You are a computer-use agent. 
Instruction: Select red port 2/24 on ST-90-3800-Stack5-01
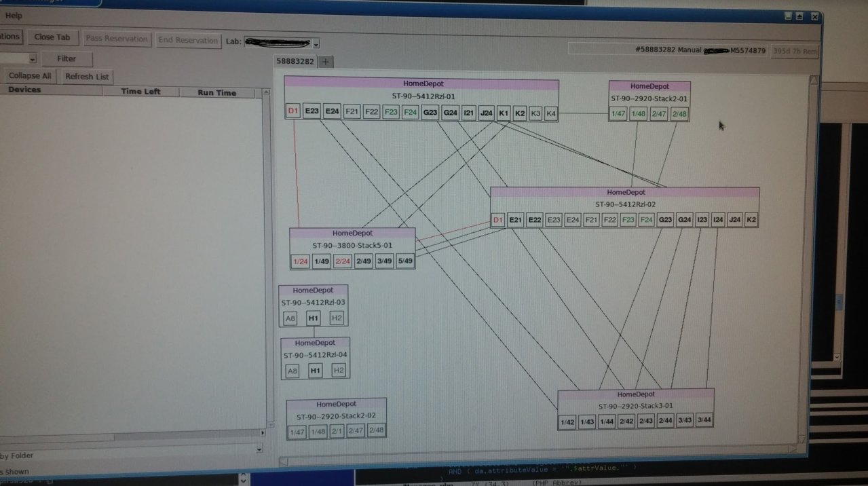coord(343,261)
